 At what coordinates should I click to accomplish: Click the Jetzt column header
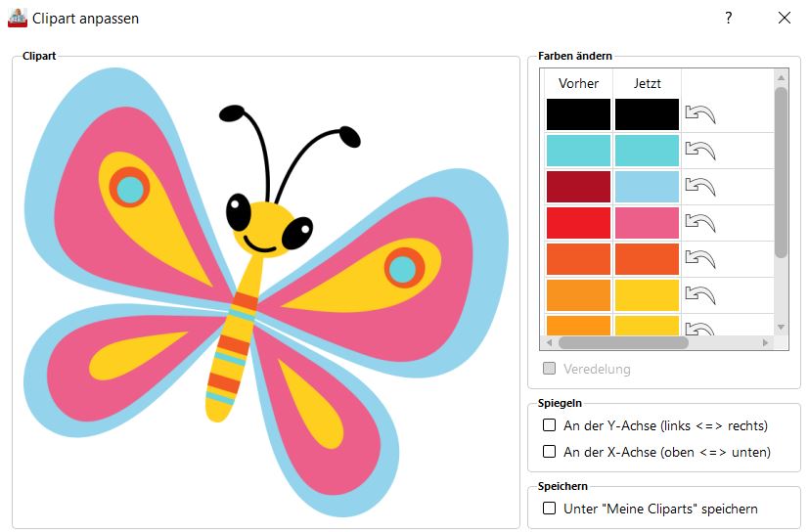tap(647, 83)
